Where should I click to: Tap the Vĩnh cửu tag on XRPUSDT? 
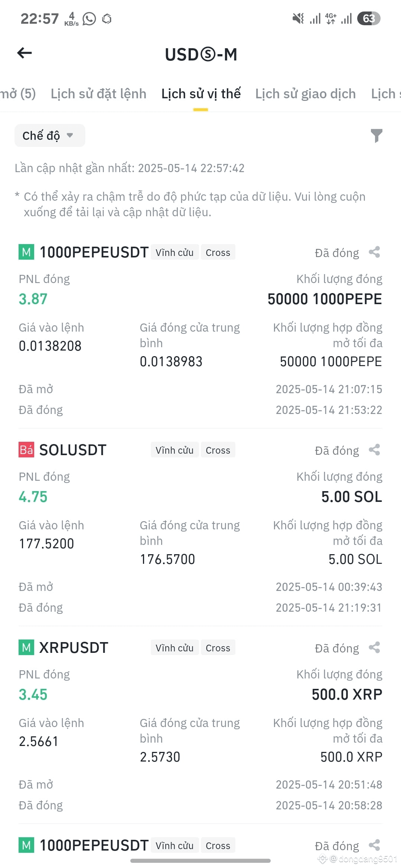click(175, 648)
